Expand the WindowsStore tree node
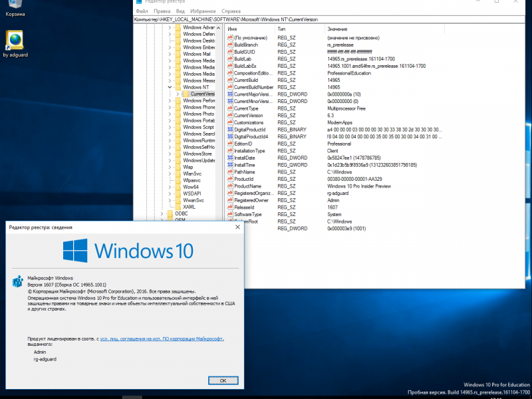 170,154
